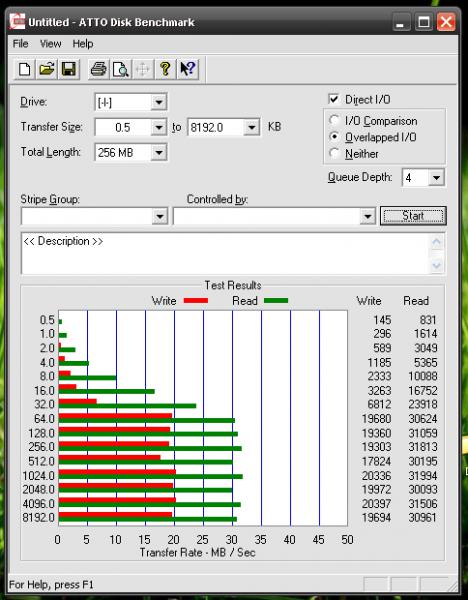Click the Test Results group heading
The width and height of the screenshot is (468, 600).
(x=233, y=285)
